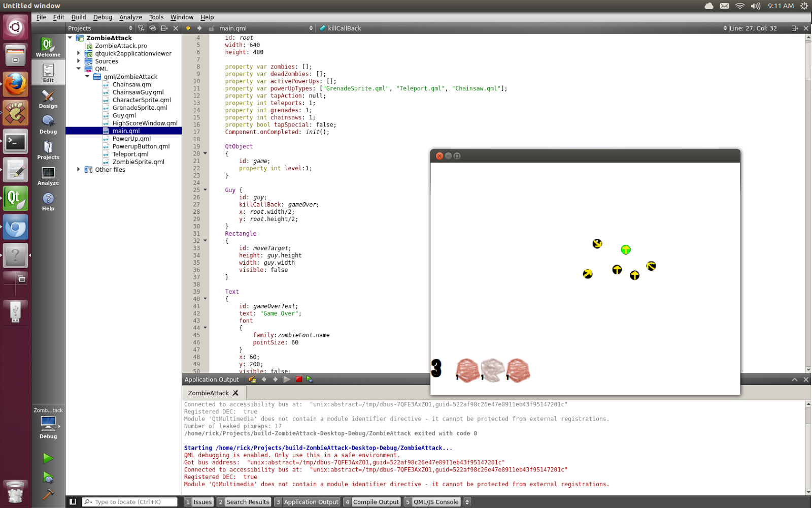Select the Analyze mode icon
812x508 pixels.
click(x=48, y=175)
